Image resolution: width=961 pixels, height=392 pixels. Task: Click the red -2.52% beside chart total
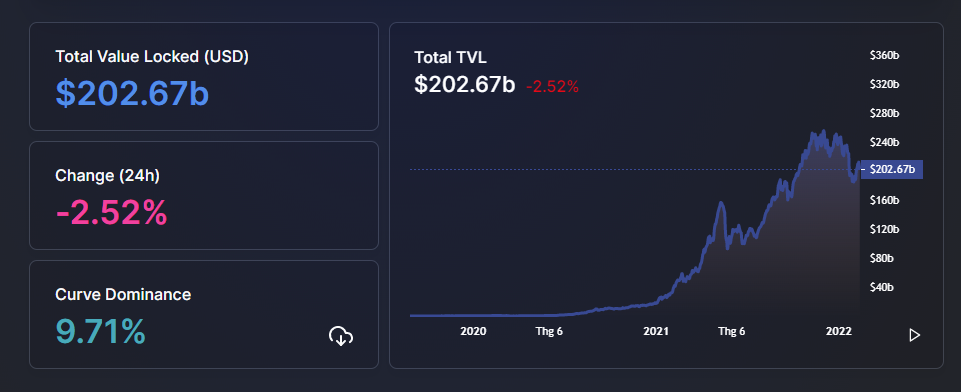click(x=552, y=87)
